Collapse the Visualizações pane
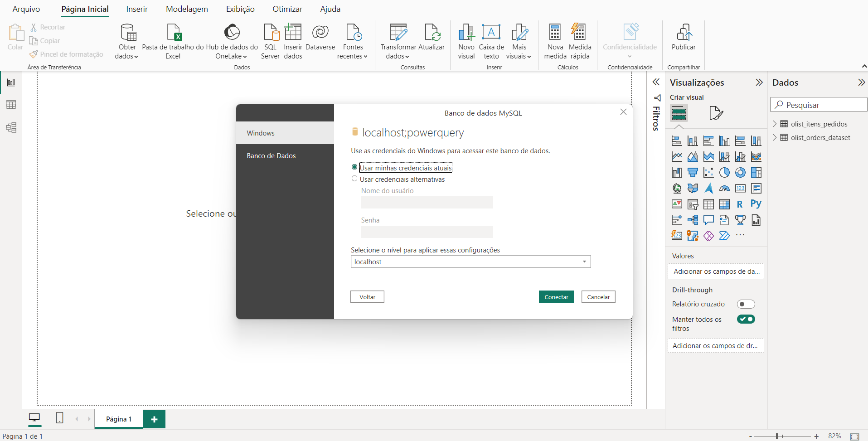Image resolution: width=868 pixels, height=441 pixels. tap(759, 82)
